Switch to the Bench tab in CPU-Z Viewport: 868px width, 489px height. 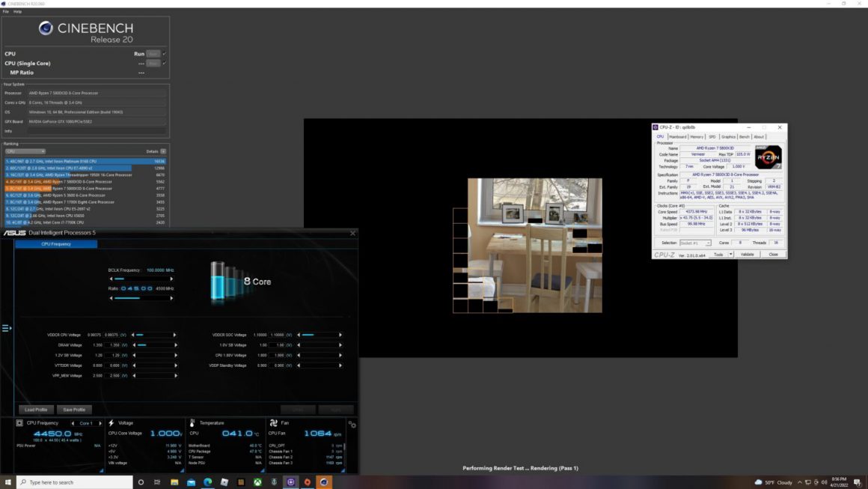(x=744, y=136)
